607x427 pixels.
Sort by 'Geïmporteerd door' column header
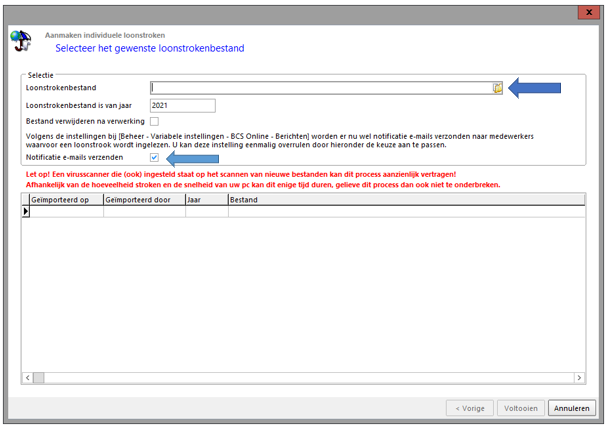143,200
